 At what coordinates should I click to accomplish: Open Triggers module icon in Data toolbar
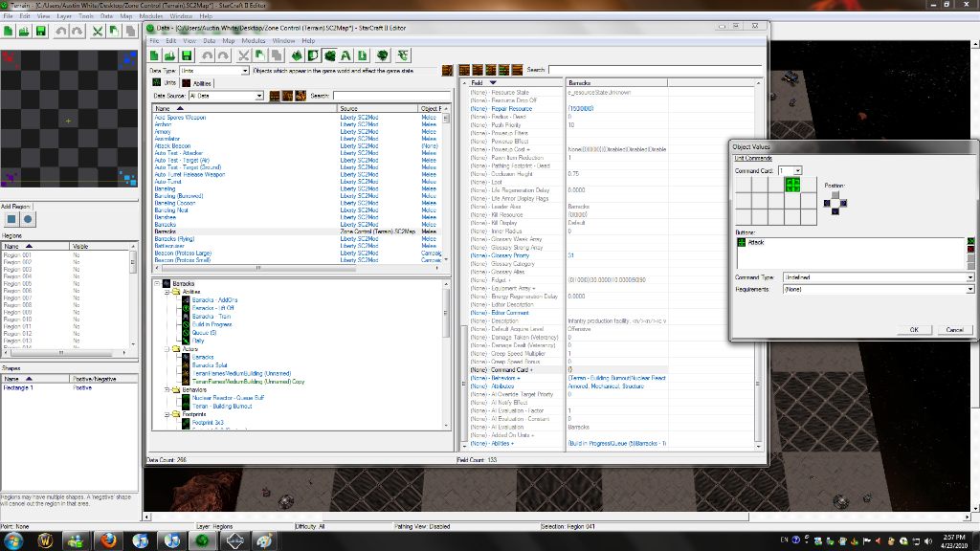click(313, 55)
